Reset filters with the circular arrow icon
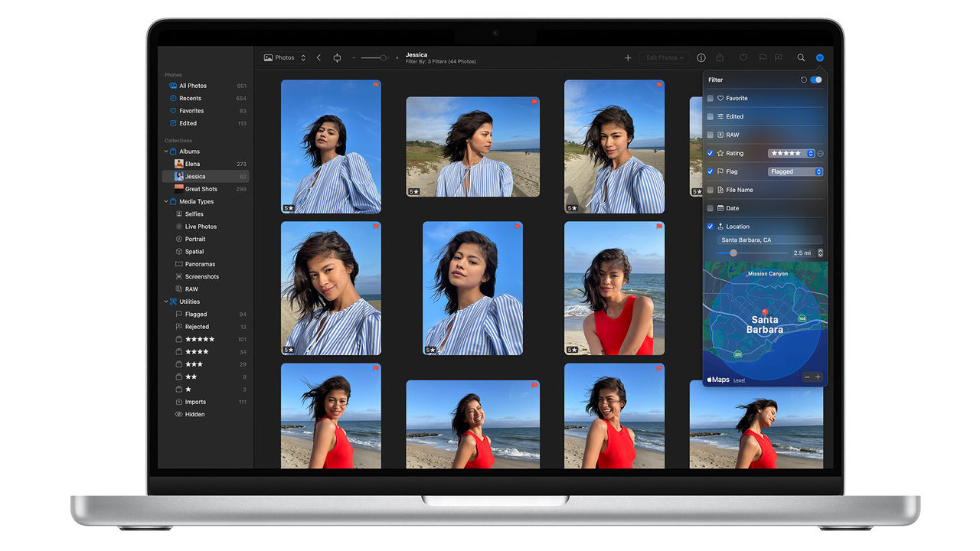The width and height of the screenshot is (980, 551). [x=804, y=80]
